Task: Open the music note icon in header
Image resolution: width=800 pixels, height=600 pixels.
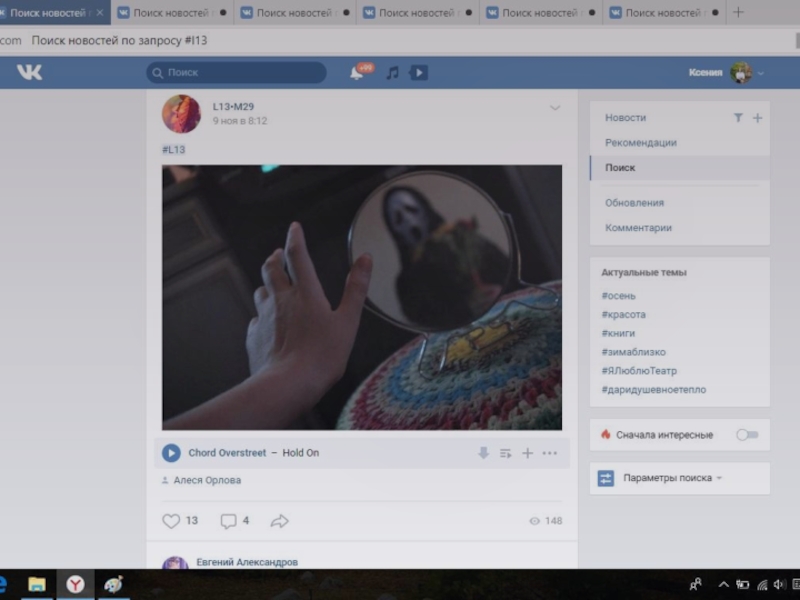Action: [392, 73]
